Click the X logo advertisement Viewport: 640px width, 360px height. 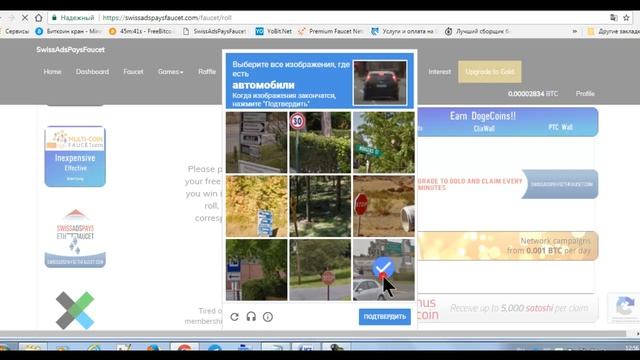pos(75,311)
